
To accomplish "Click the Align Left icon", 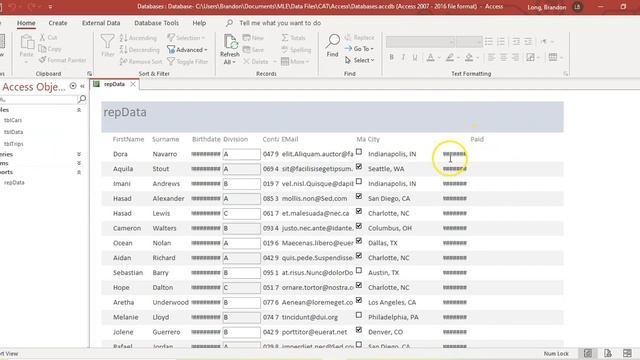I will point(492,58).
